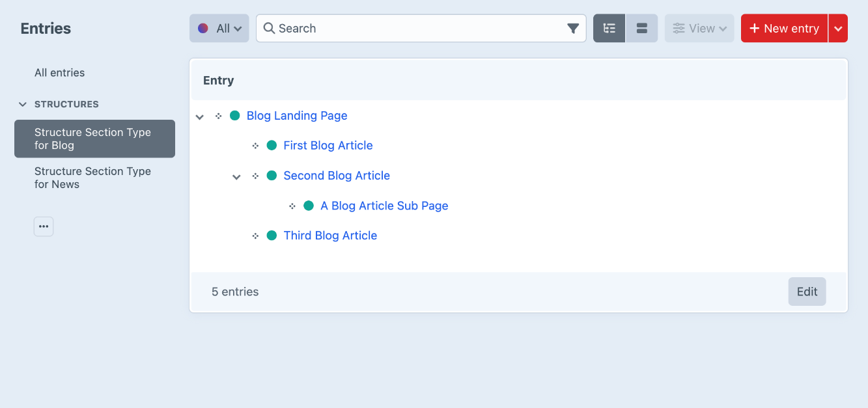Viewport: 868px width, 408px height.
Task: Click the New entry button
Action: click(785, 29)
